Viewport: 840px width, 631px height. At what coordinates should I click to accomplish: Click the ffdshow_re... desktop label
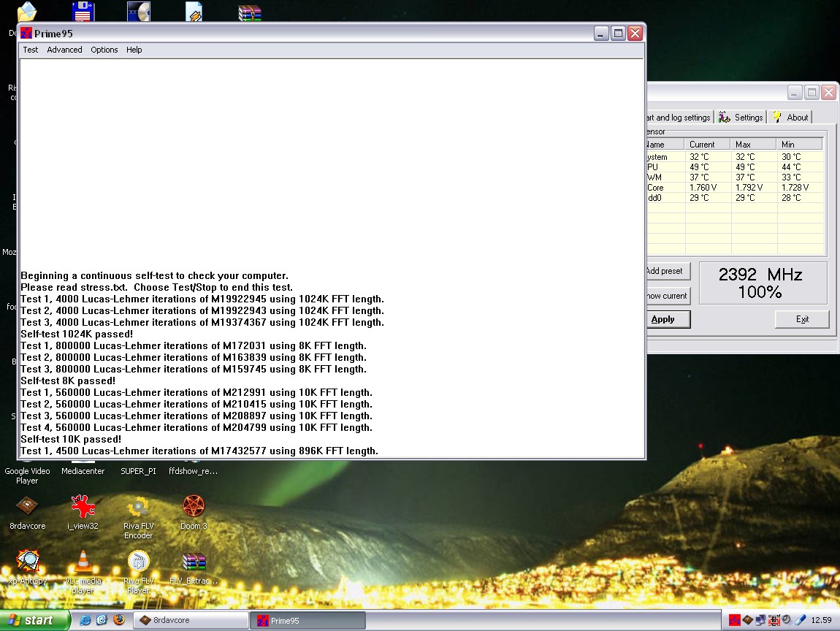coord(194,471)
